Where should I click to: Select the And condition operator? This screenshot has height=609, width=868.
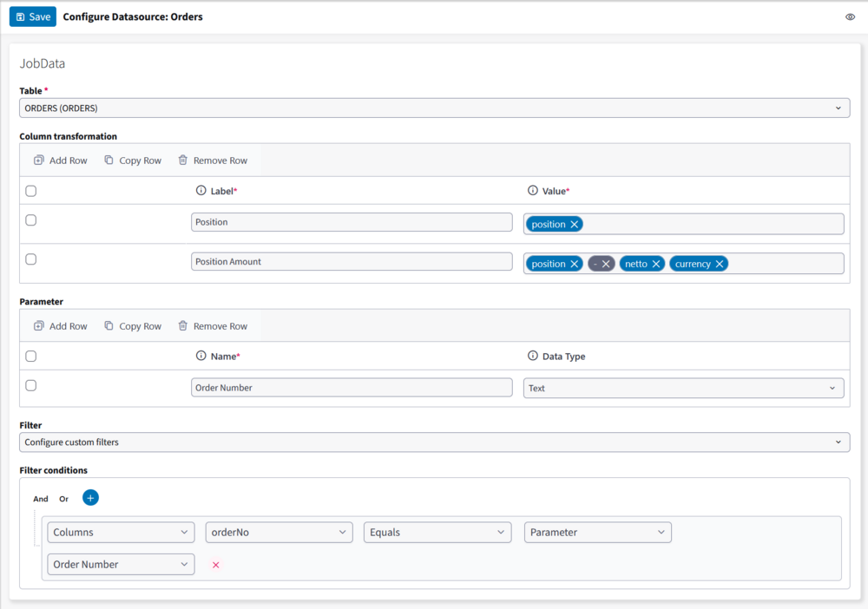(41, 499)
